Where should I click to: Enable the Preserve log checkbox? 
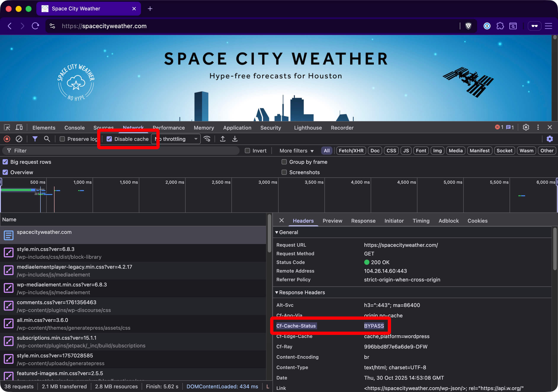[63, 139]
